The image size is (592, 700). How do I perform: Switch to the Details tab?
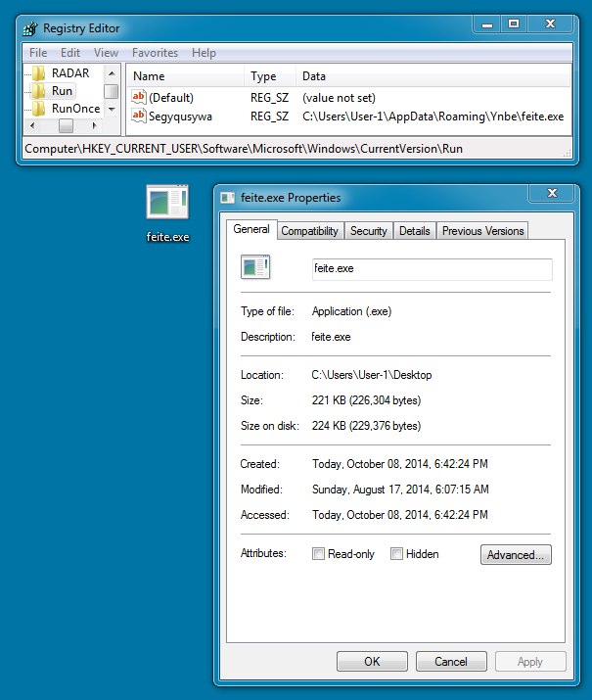click(x=415, y=231)
